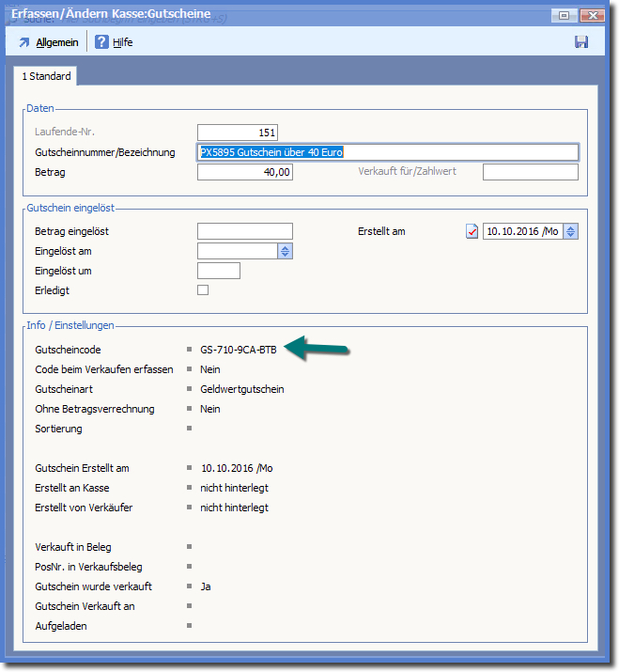The width and height of the screenshot is (619, 672).
Task: Click the Gutscheincode value GS-710-9CA-BTB
Action: [x=238, y=350]
